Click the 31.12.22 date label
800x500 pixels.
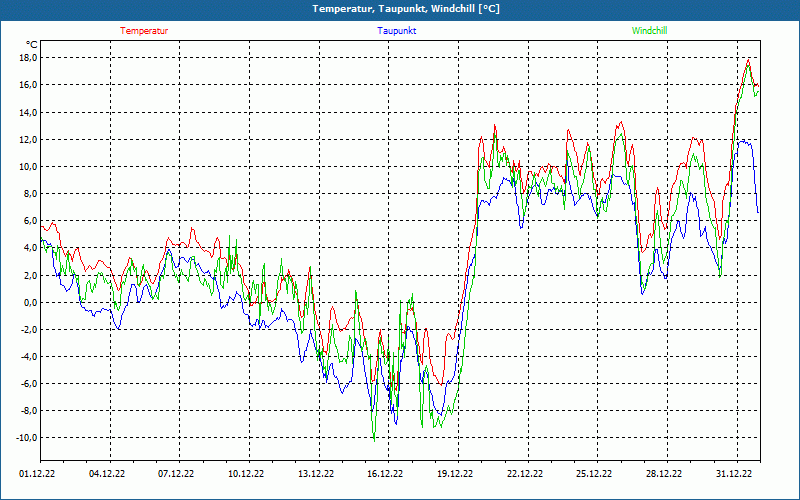point(734,473)
